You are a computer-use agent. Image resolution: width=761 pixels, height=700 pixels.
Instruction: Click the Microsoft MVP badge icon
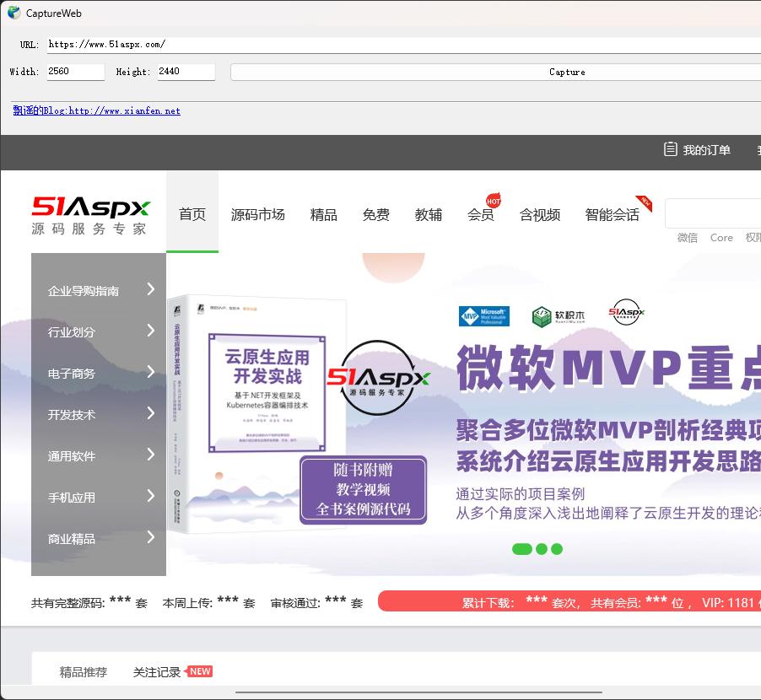point(484,315)
